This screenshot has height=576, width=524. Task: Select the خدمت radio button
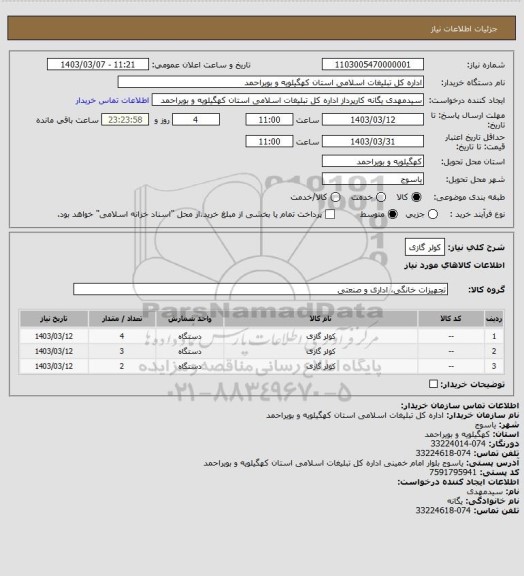[381, 197]
